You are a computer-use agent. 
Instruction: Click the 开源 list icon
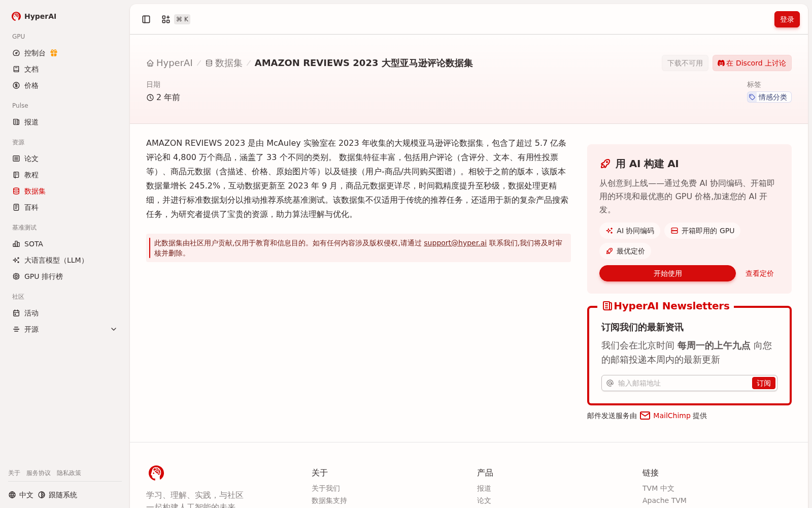16,329
